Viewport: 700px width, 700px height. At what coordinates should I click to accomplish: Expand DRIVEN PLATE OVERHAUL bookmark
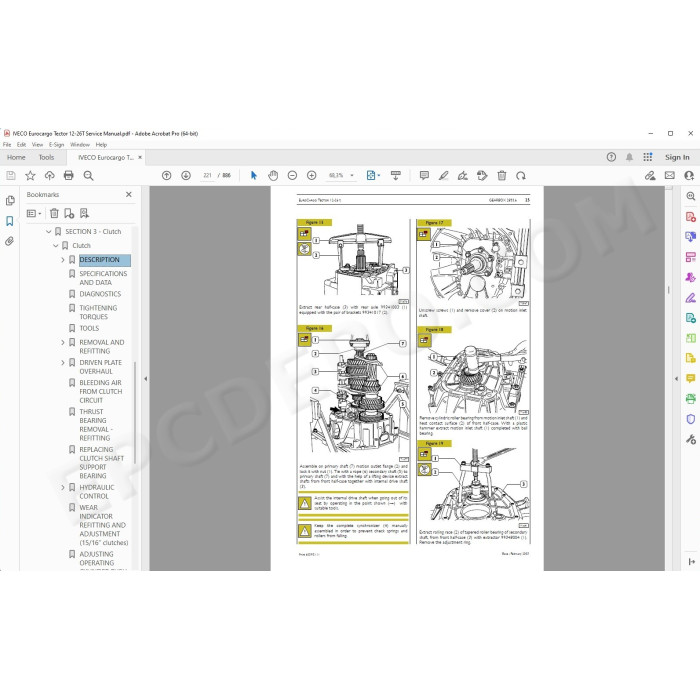click(63, 362)
